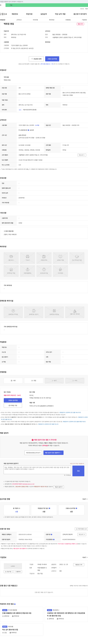
Task: Open the 출산휴가·육아휴직 menu
Action: coord(80,14)
